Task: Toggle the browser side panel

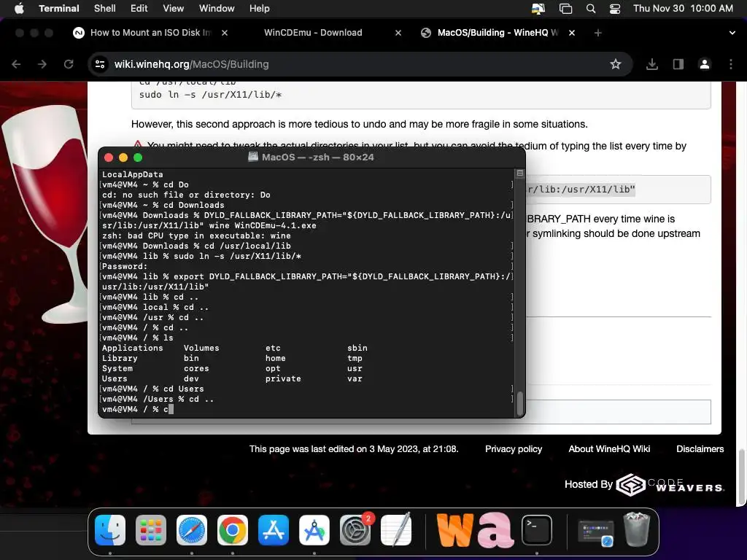Action: tap(678, 64)
